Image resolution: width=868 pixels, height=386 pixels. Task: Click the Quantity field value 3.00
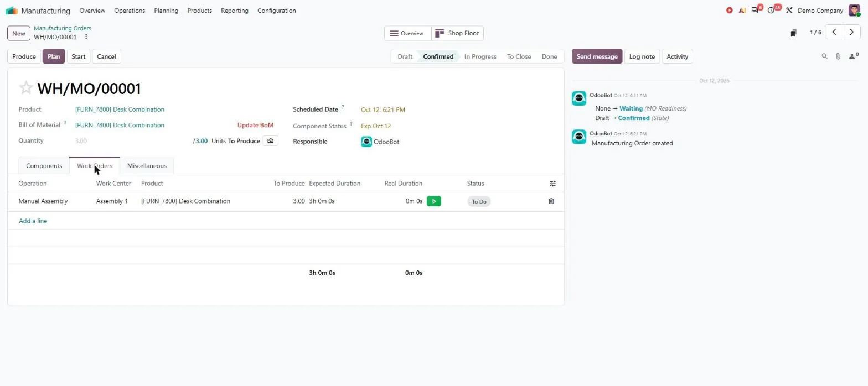click(81, 141)
